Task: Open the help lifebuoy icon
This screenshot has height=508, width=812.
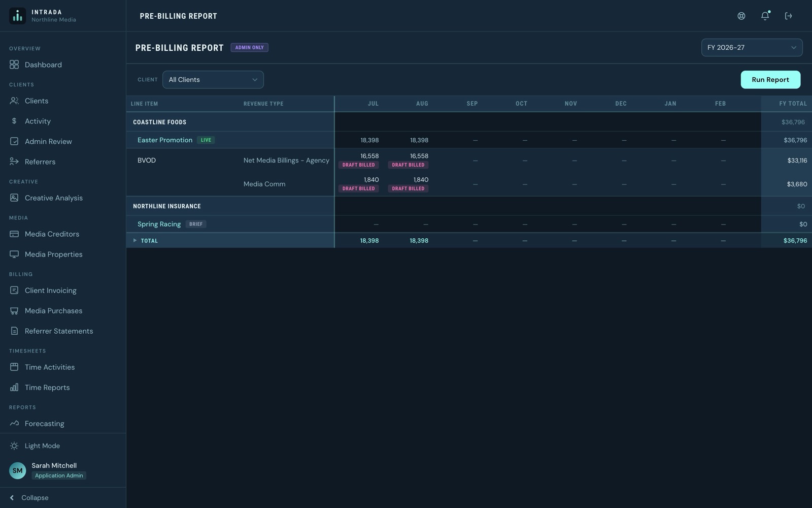Action: 741,16
